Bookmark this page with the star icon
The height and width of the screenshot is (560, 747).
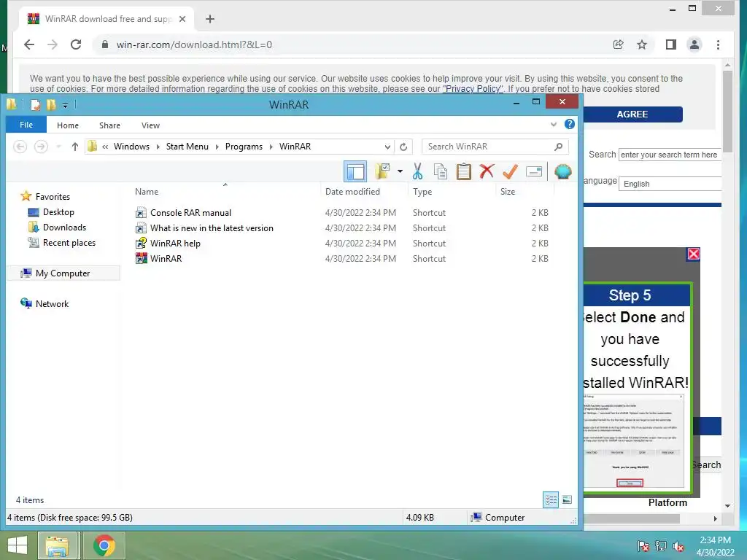click(642, 44)
